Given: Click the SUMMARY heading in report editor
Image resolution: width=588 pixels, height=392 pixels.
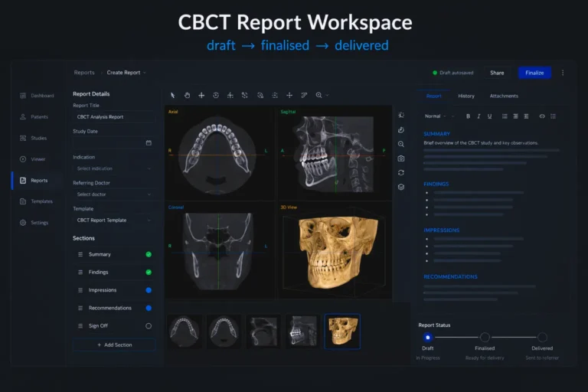Looking at the screenshot, I should click(x=436, y=134).
